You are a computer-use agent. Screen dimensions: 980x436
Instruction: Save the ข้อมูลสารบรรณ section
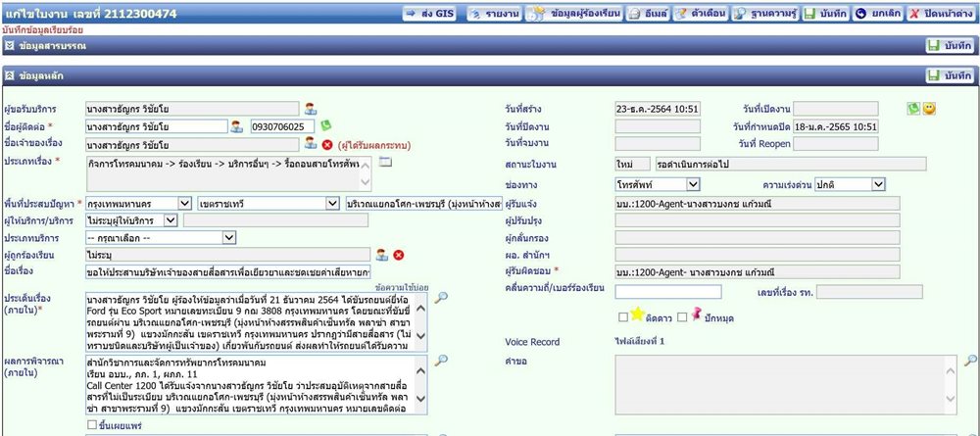click(x=950, y=45)
